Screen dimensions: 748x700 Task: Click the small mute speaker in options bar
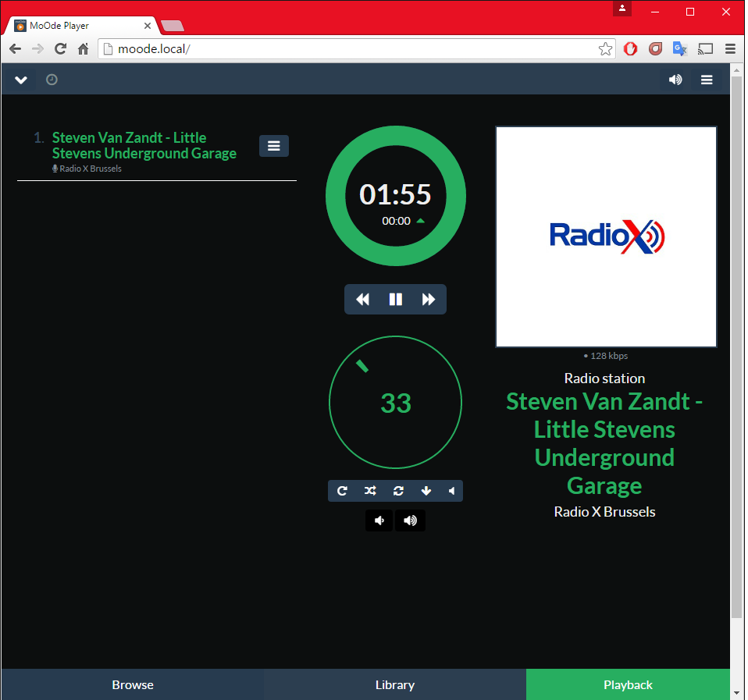point(451,491)
